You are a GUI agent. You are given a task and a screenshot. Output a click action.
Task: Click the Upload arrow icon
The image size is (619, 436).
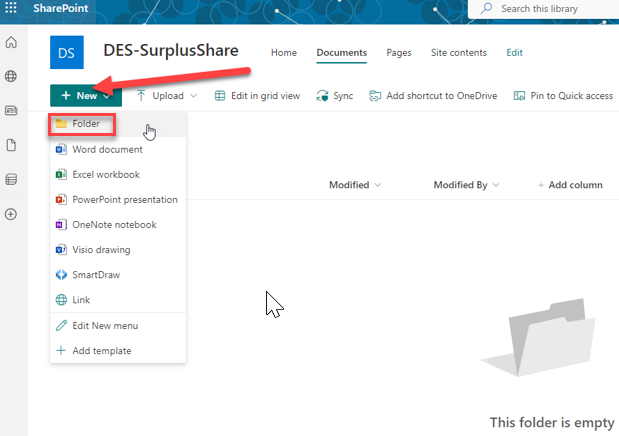pos(141,96)
